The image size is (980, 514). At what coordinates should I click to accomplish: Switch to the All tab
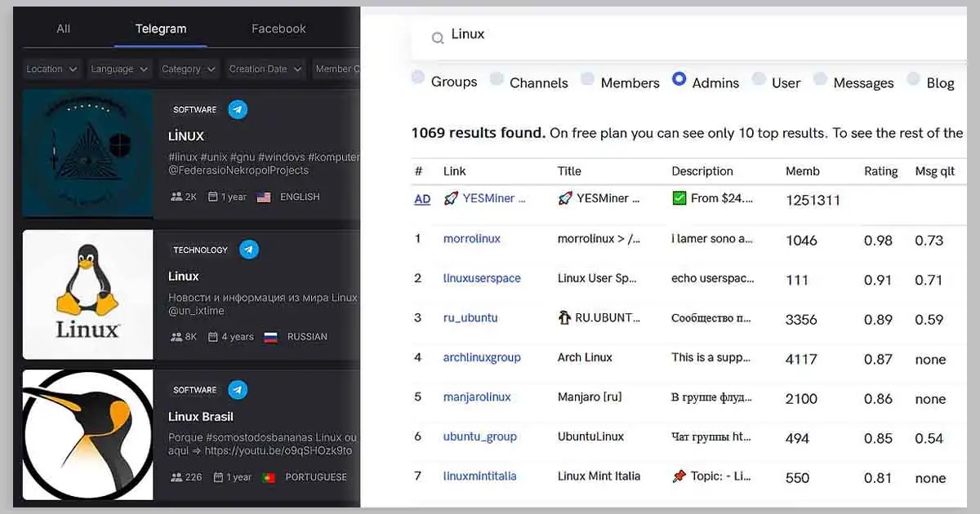click(x=63, y=29)
